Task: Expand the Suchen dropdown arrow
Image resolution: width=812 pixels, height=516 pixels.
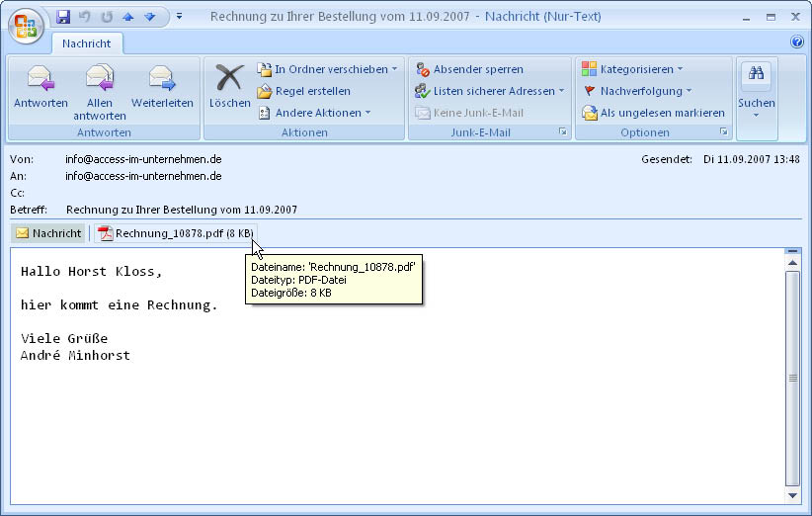Action: [x=756, y=115]
